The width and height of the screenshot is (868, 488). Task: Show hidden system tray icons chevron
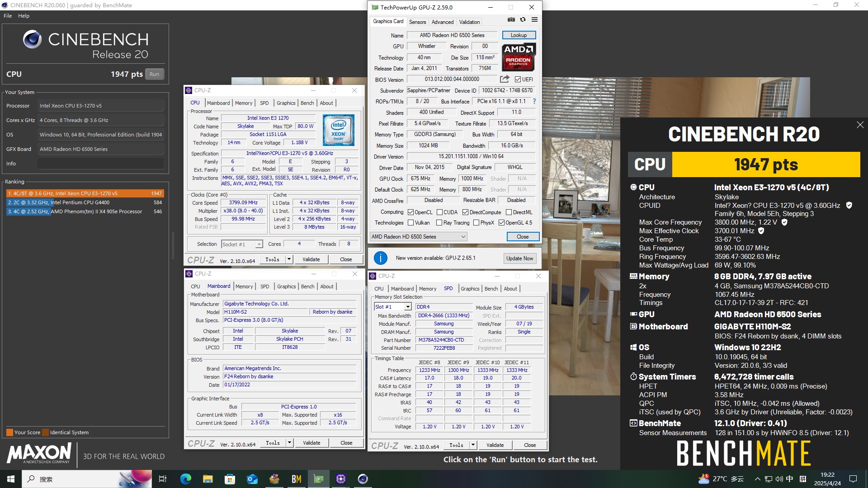(x=757, y=479)
